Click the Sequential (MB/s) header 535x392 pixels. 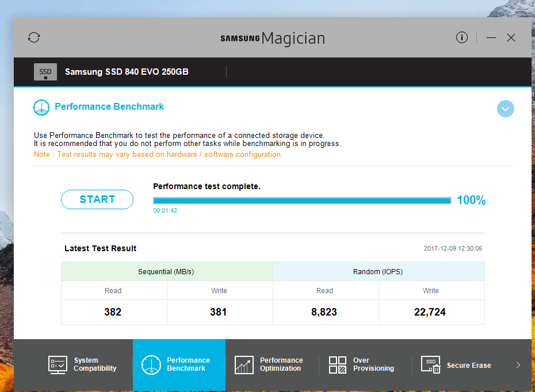click(167, 272)
